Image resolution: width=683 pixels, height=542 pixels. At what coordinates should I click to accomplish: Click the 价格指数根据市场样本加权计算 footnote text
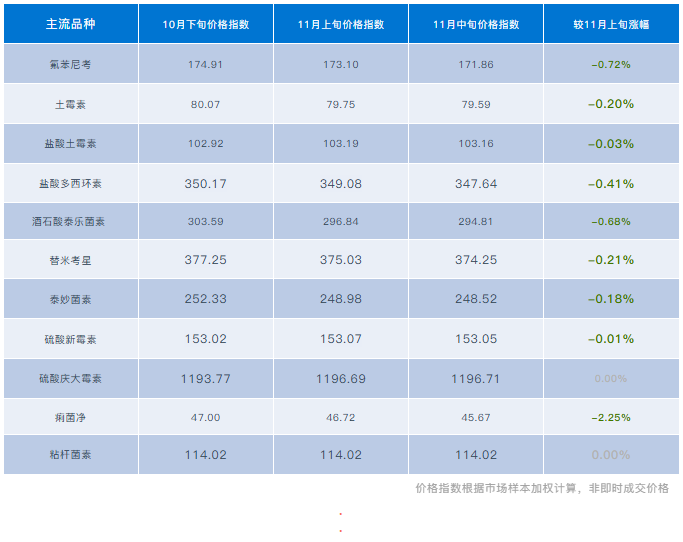[x=541, y=489]
